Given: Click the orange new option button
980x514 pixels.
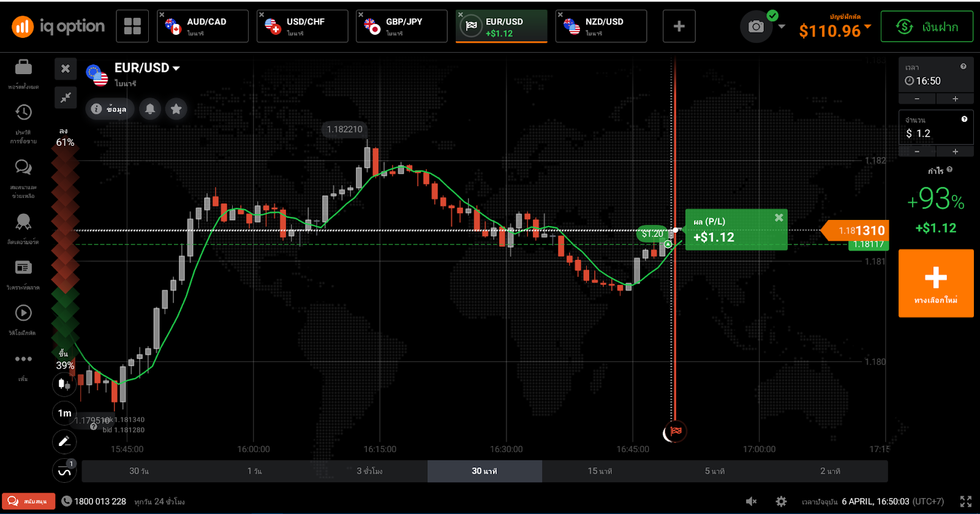Looking at the screenshot, I should click(936, 283).
